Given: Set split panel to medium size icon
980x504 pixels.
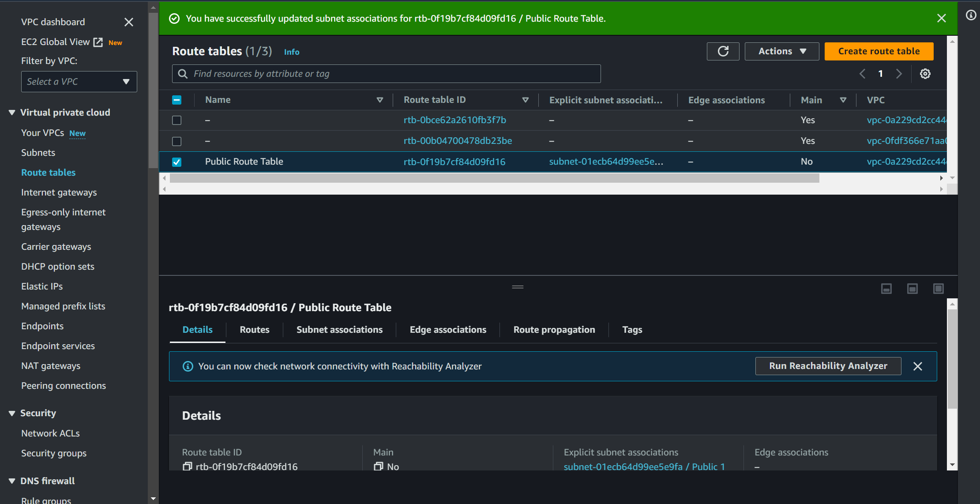Looking at the screenshot, I should click(x=912, y=289).
